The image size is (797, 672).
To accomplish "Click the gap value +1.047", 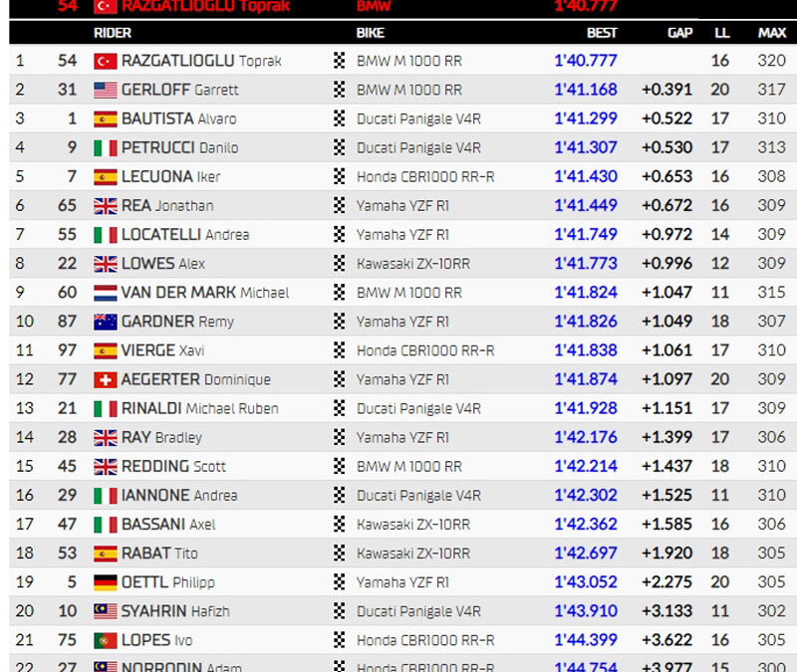I will coord(666,293).
